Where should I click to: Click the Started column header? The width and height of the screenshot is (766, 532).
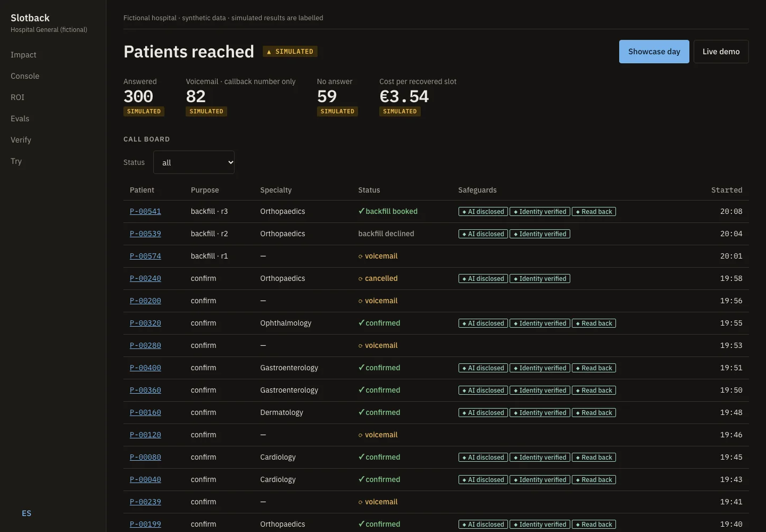727,190
